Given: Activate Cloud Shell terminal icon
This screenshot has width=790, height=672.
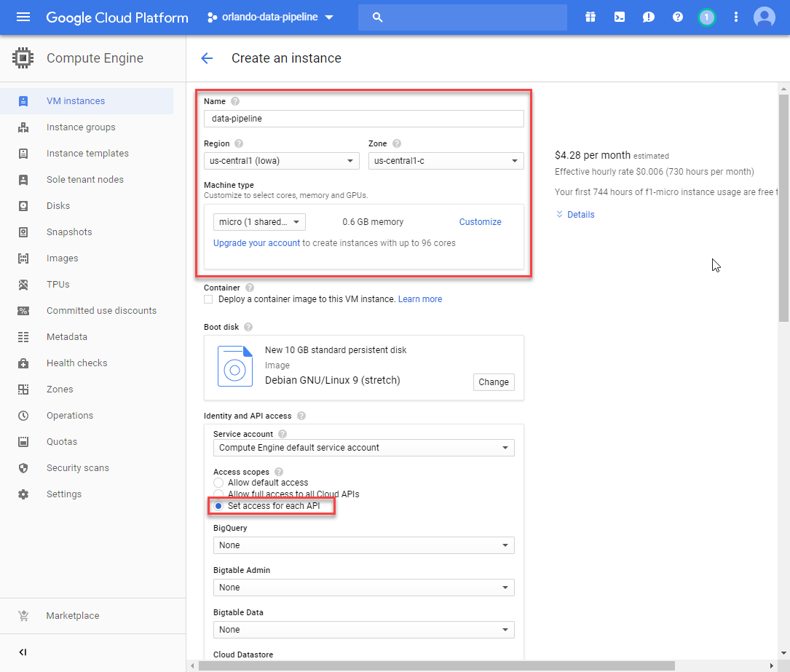Looking at the screenshot, I should [619, 17].
